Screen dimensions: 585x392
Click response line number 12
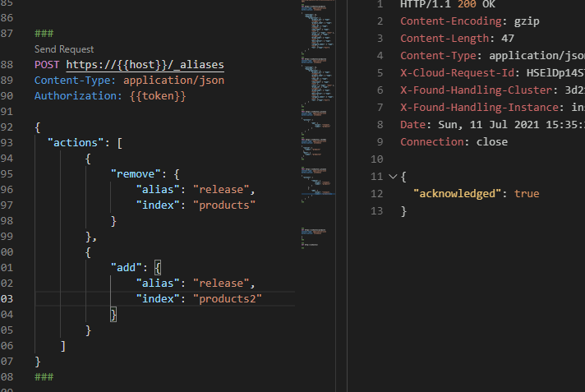[377, 193]
